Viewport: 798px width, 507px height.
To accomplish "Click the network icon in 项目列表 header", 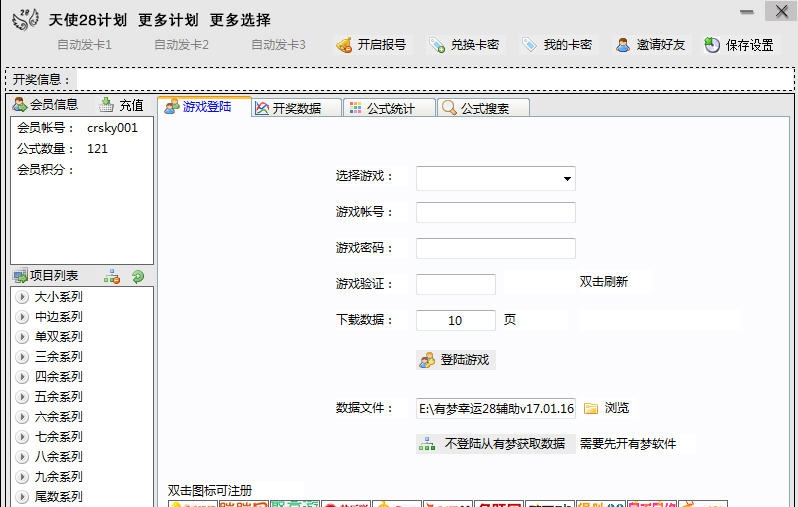I will tap(111, 276).
